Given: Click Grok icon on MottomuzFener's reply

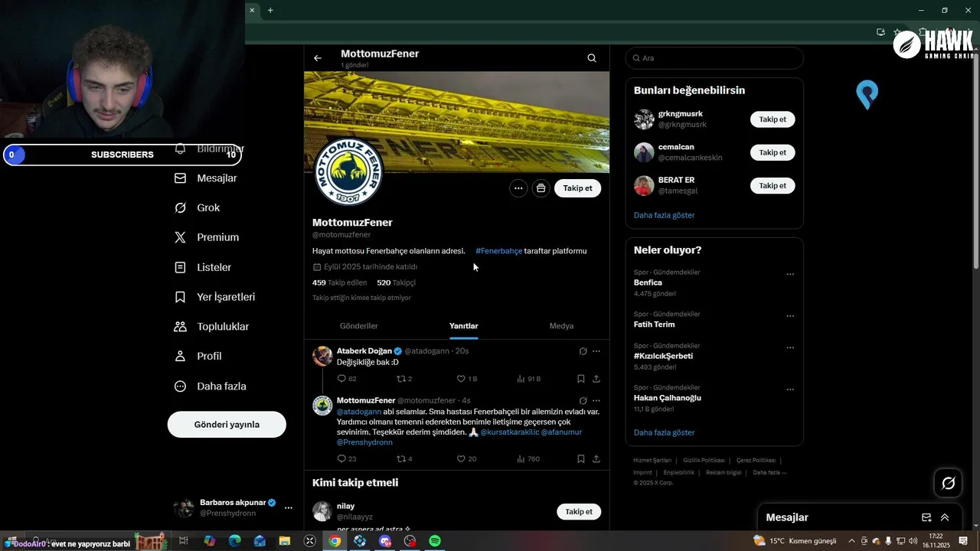Looking at the screenshot, I should 583,401.
